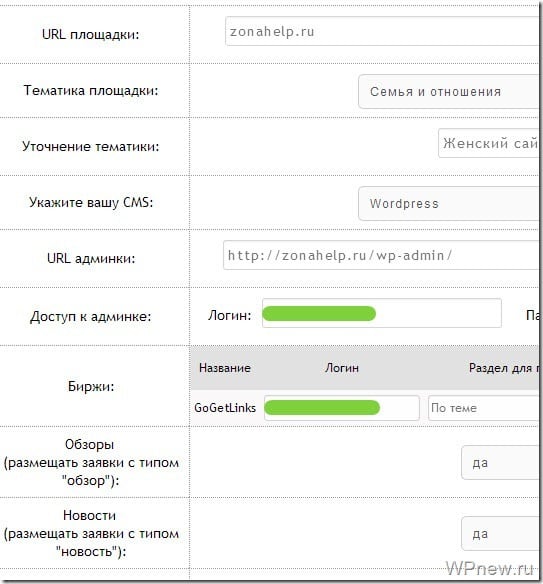This screenshot has height=584, width=543.
Task: Click the Укажите вашу CMS label
Action: coord(91,202)
